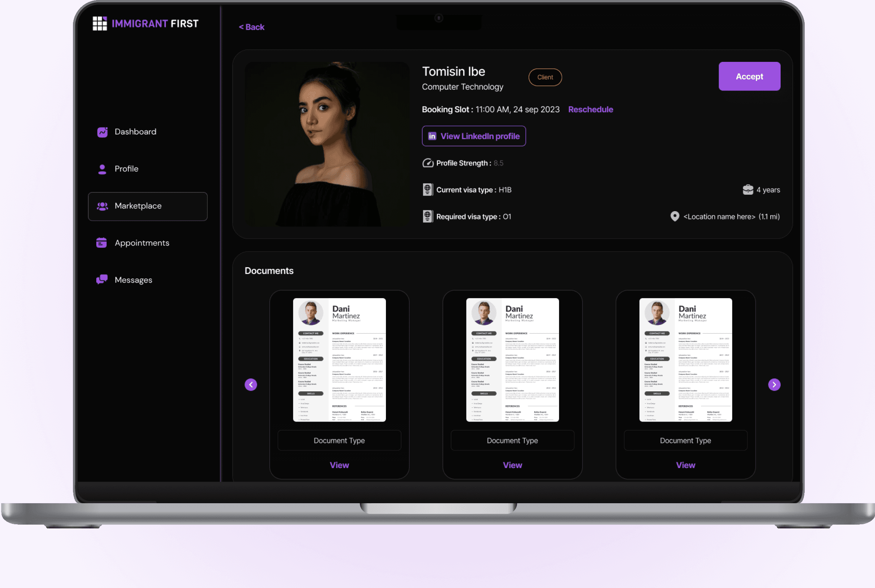Click the LinkedIn logo icon

click(x=432, y=136)
